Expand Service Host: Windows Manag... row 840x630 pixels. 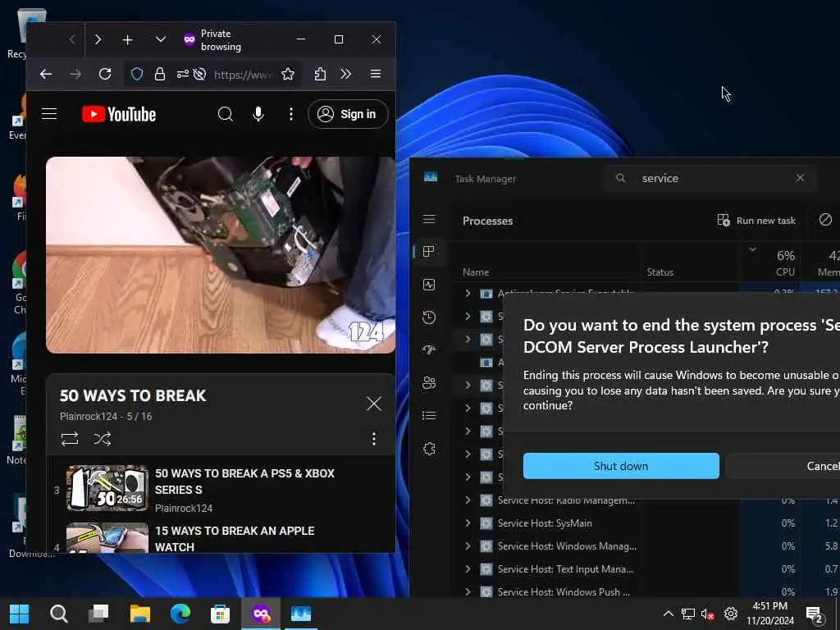coord(468,546)
